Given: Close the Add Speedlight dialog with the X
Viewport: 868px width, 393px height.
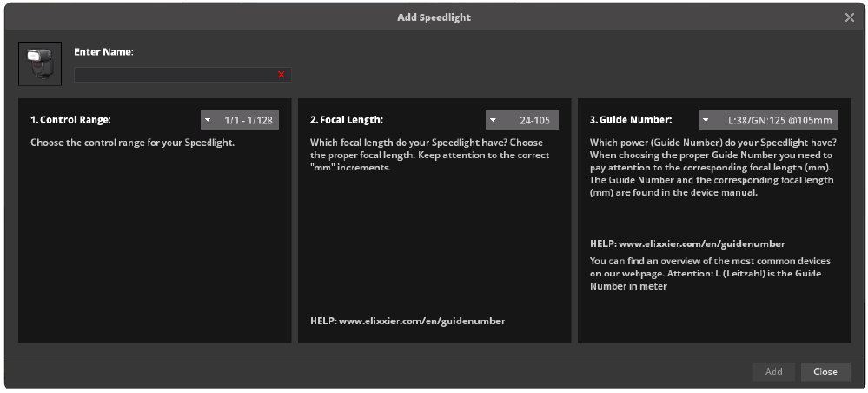Looking at the screenshot, I should click(x=849, y=17).
